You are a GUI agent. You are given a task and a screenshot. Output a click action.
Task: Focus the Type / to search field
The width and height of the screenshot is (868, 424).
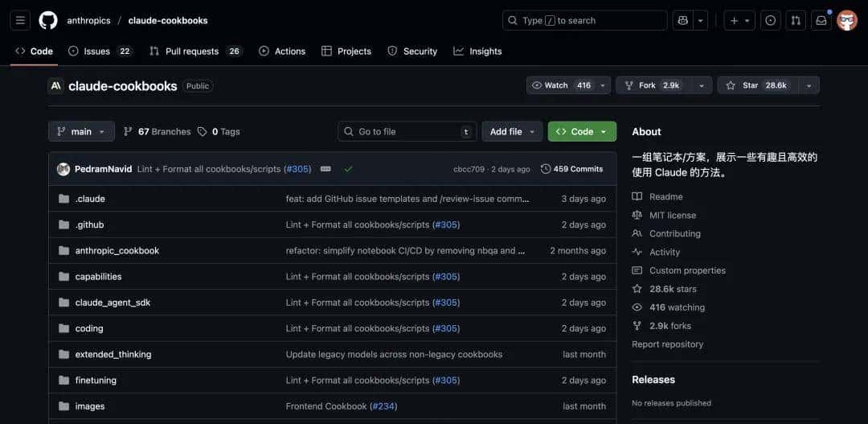coord(584,20)
